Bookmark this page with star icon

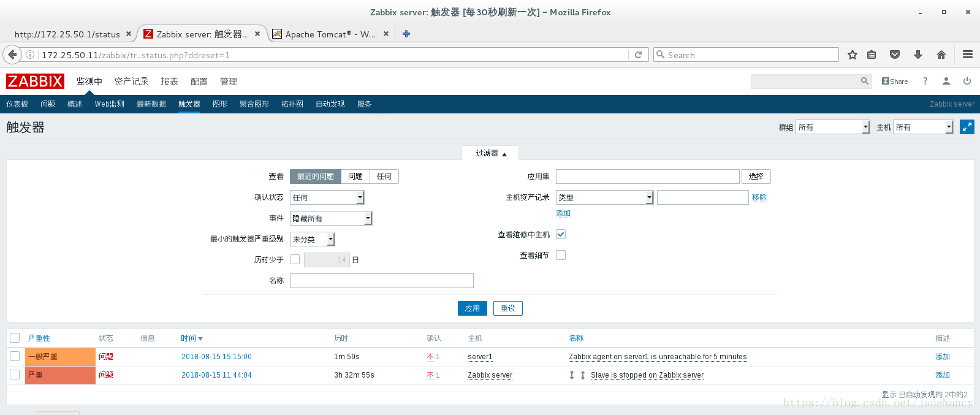pyautogui.click(x=852, y=55)
